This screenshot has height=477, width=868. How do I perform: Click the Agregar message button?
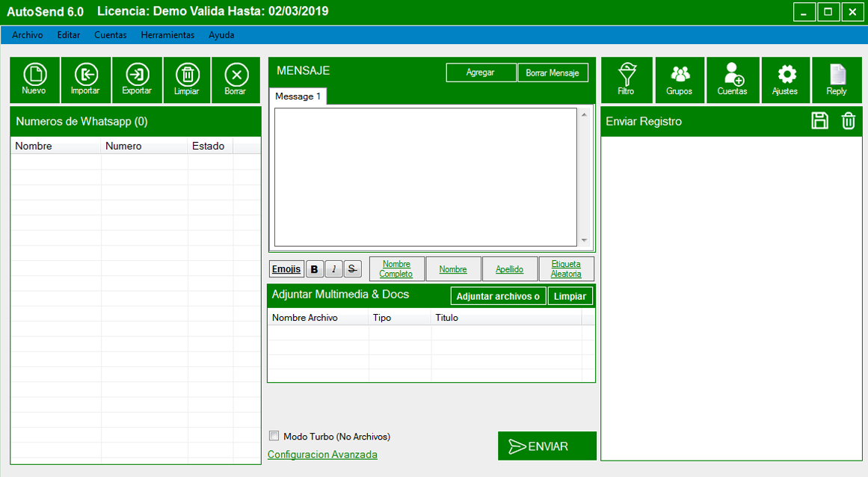click(481, 73)
